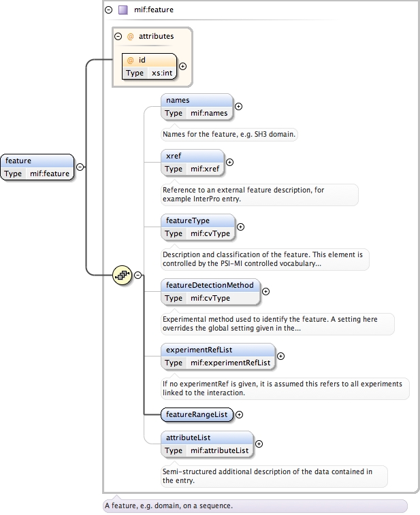Viewport: 420px width, 515px height.
Task: Click the @ icon beside attributes
Action: click(x=130, y=36)
